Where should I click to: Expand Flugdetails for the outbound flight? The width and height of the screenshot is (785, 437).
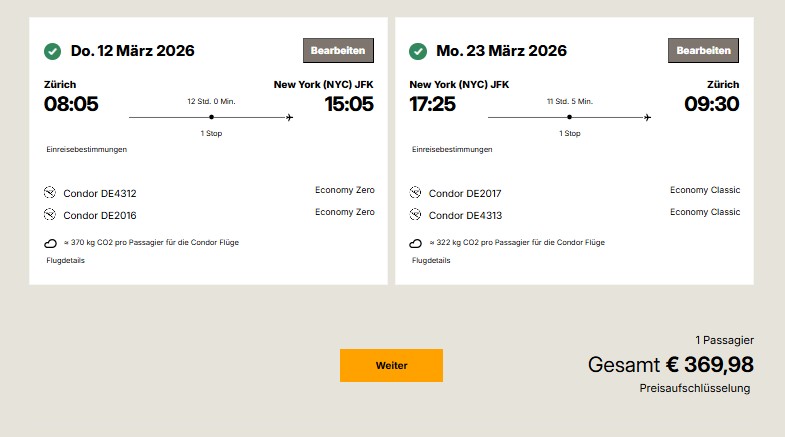point(66,260)
